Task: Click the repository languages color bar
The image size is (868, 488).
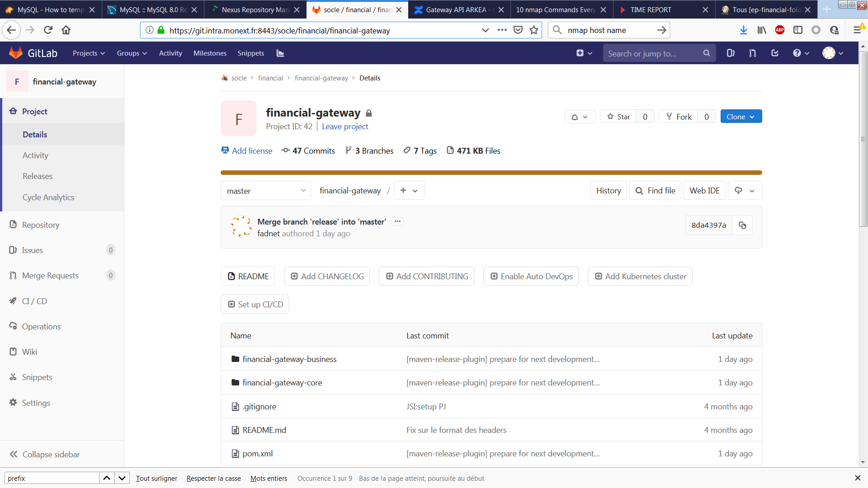Action: [x=491, y=173]
